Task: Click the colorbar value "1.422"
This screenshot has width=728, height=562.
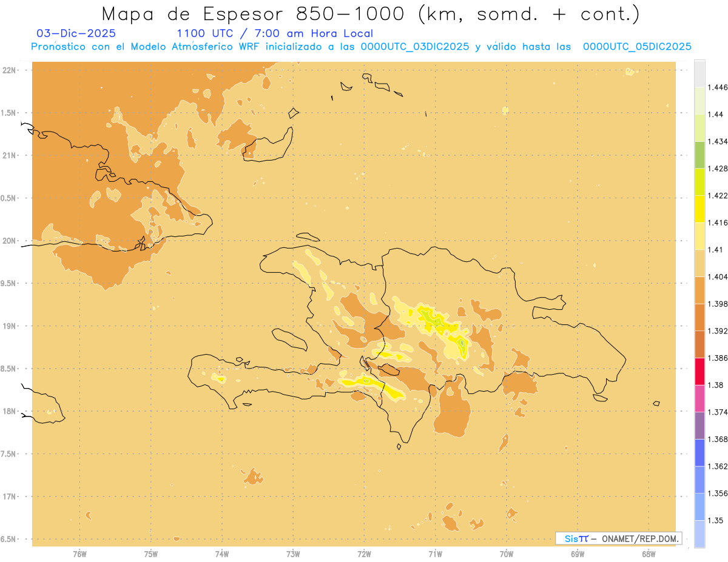Action: point(719,195)
